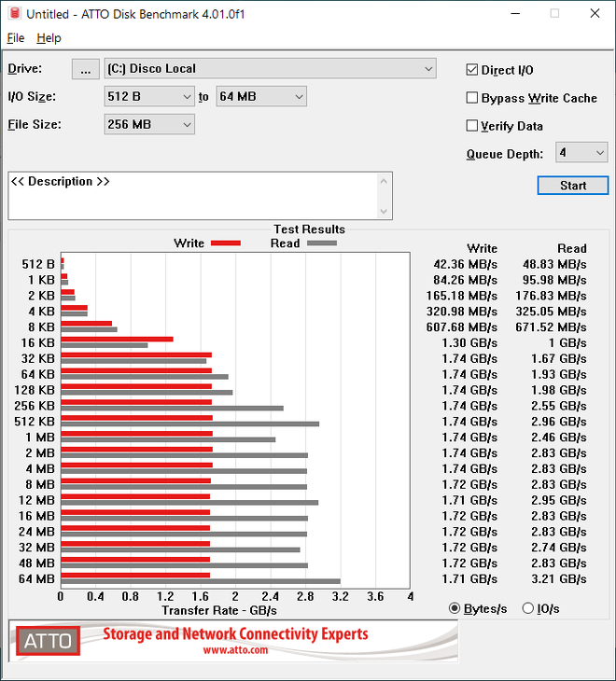
Task: Open the maximum I/O Size 64 MB dropdown
Action: coord(261,96)
